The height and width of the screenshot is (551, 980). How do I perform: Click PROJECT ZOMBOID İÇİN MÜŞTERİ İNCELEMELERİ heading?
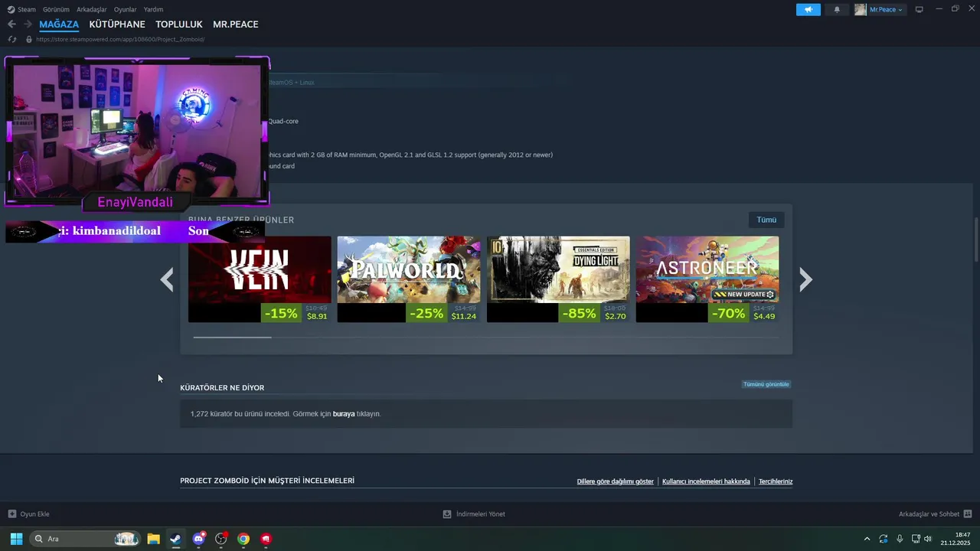(267, 481)
